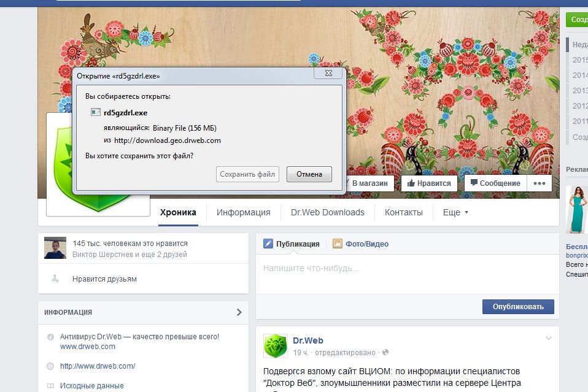
Task: Jump to 2014 in timeline sidebar
Action: tap(580, 75)
